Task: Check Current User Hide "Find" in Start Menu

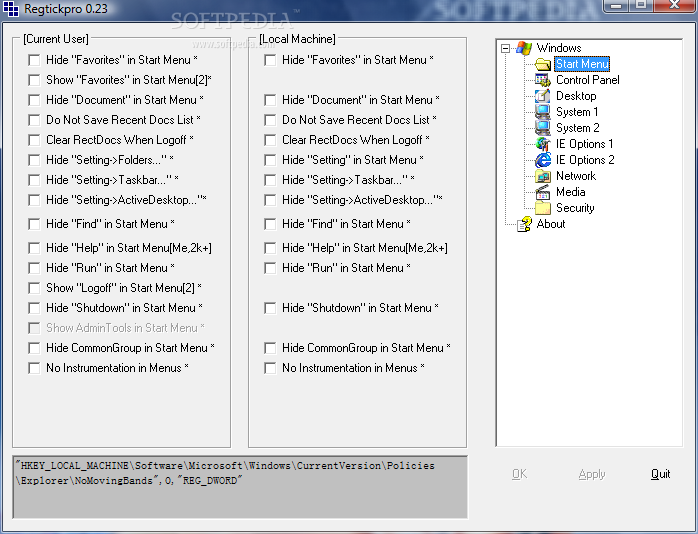Action: pyautogui.click(x=34, y=224)
